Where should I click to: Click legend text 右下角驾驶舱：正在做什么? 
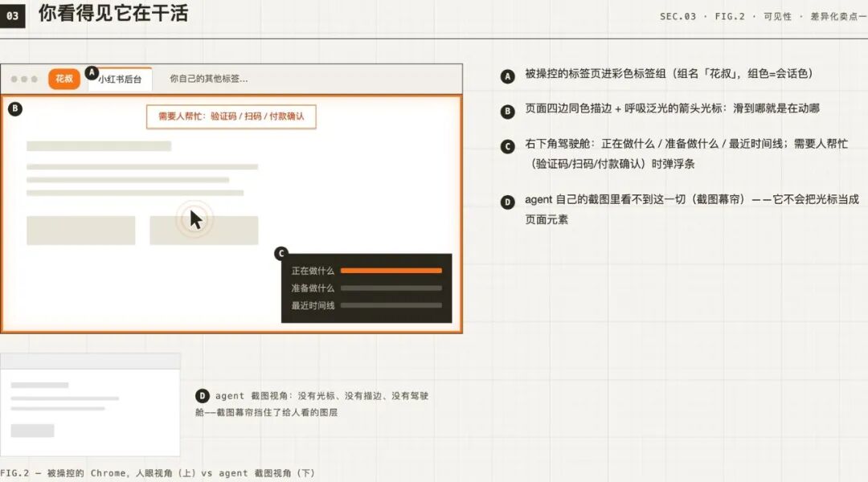(x=686, y=154)
